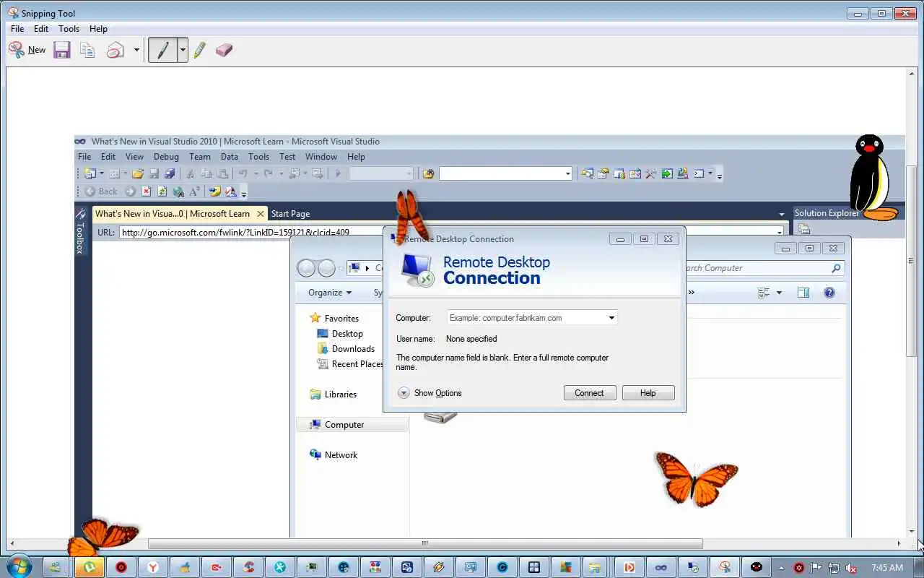Click Help button in Remote Desktop Connection

click(648, 393)
